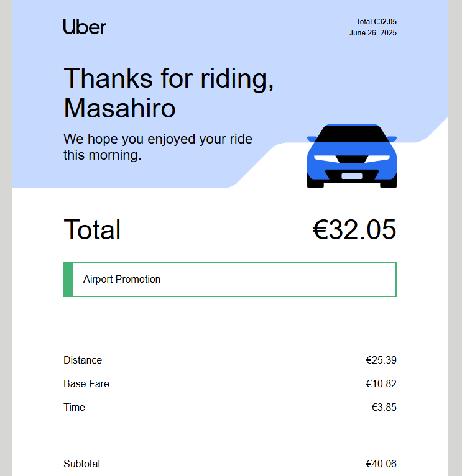Click the Distance line item label
This screenshot has height=476, width=462.
(x=83, y=360)
